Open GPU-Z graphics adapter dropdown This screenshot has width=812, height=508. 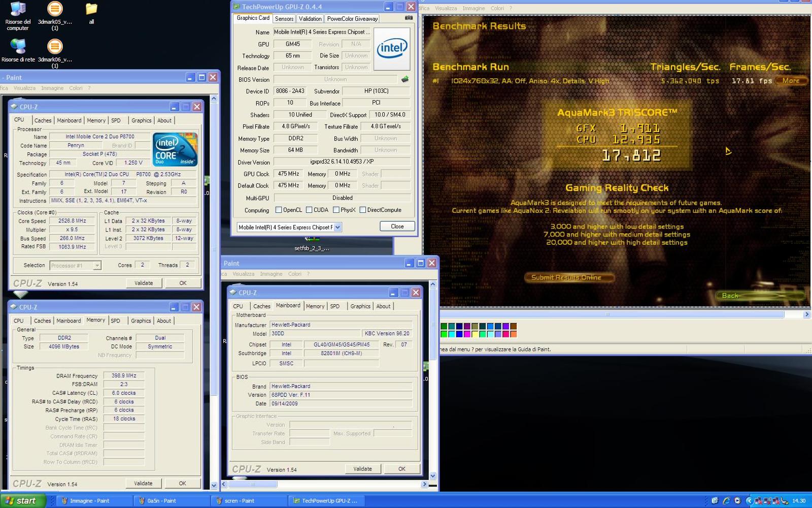coord(337,227)
